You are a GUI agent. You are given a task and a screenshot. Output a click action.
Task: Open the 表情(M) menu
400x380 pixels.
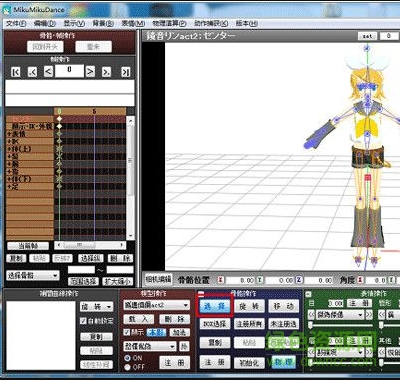click(133, 23)
